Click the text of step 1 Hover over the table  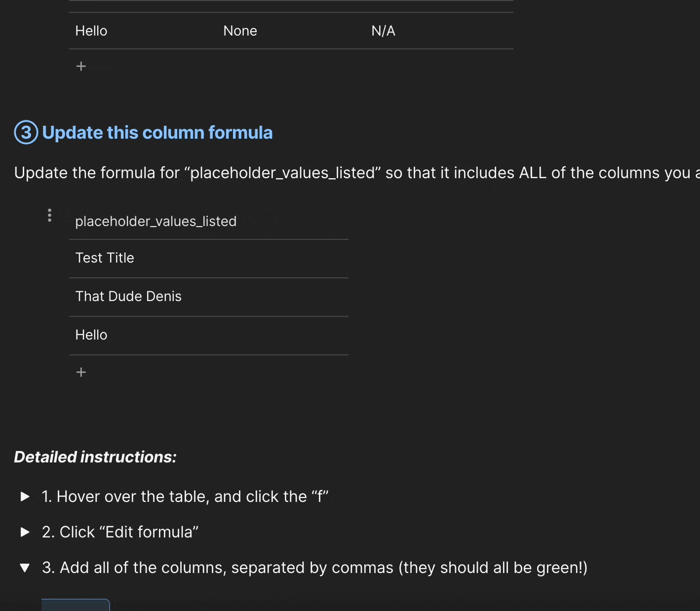[x=185, y=496]
